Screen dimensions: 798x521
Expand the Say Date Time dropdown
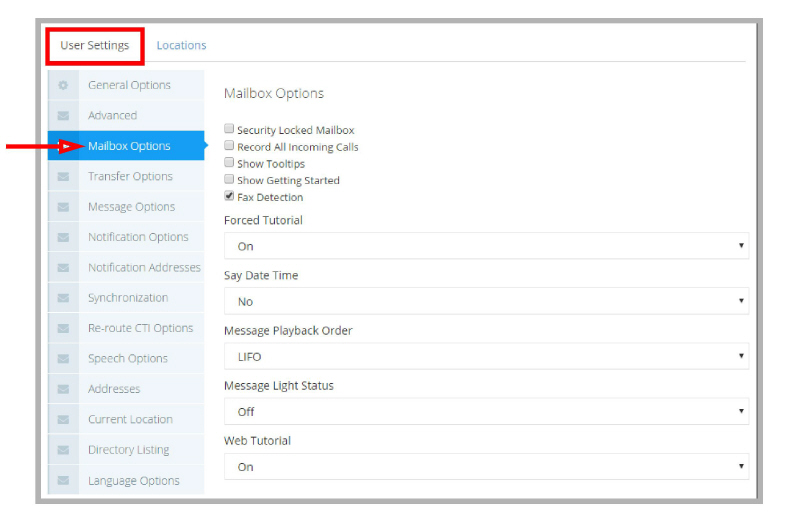[x=486, y=301]
